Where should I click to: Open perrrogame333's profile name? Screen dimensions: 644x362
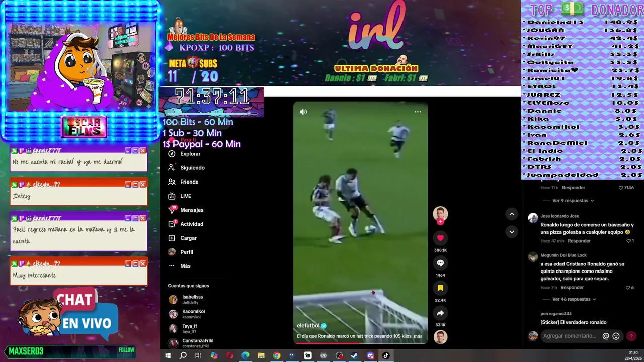tap(556, 314)
